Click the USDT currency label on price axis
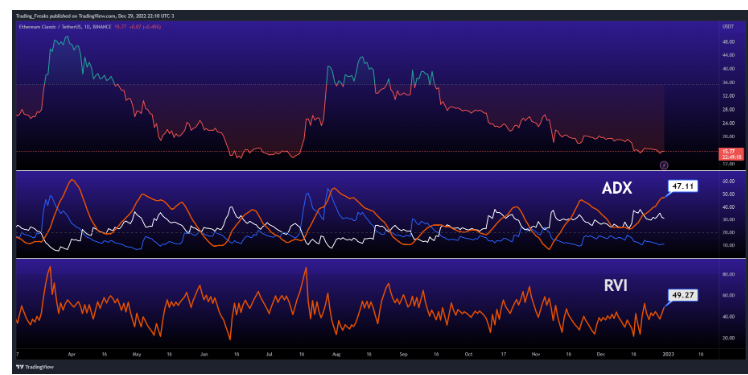Screen dimensions: 748x375 [x=728, y=27]
